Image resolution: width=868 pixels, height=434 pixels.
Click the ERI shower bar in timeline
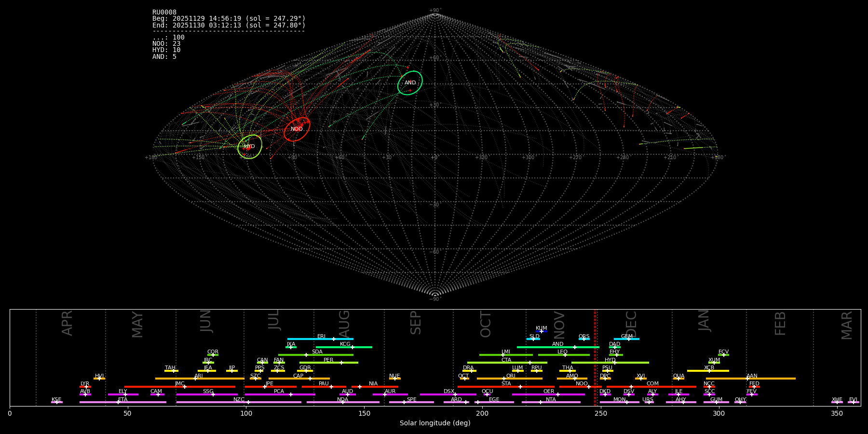[x=320, y=339]
